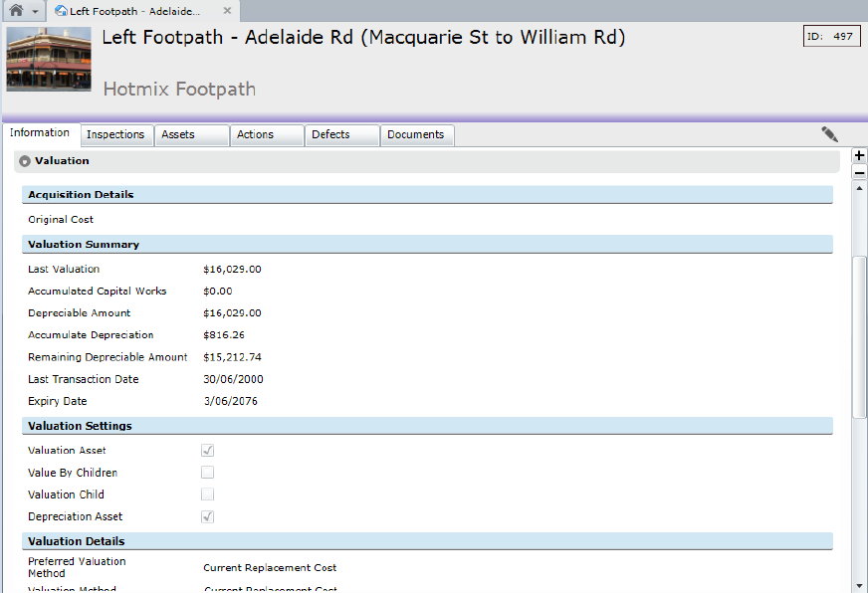Click the Accumulated Capital Works $0.00 value
Image resolution: width=868 pixels, height=593 pixels.
(218, 291)
